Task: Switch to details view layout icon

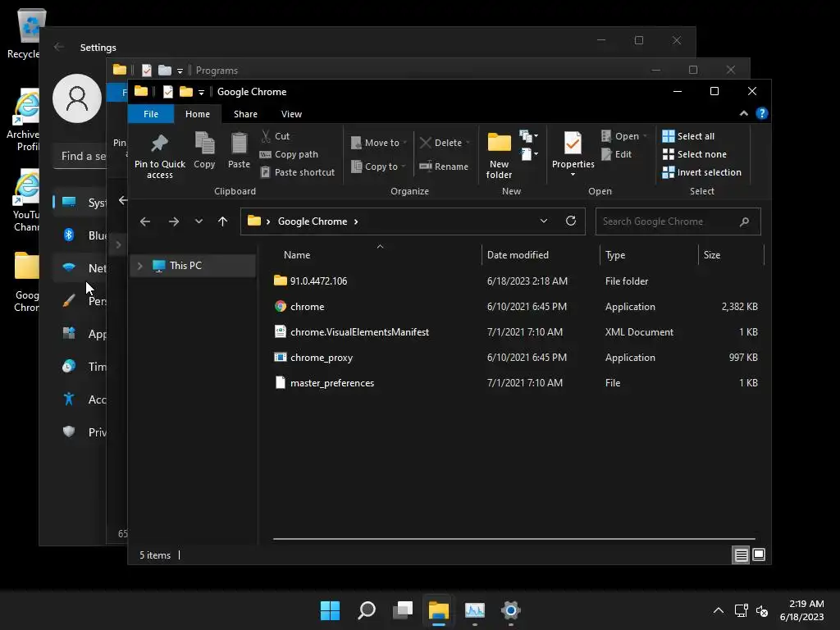Action: coord(741,555)
